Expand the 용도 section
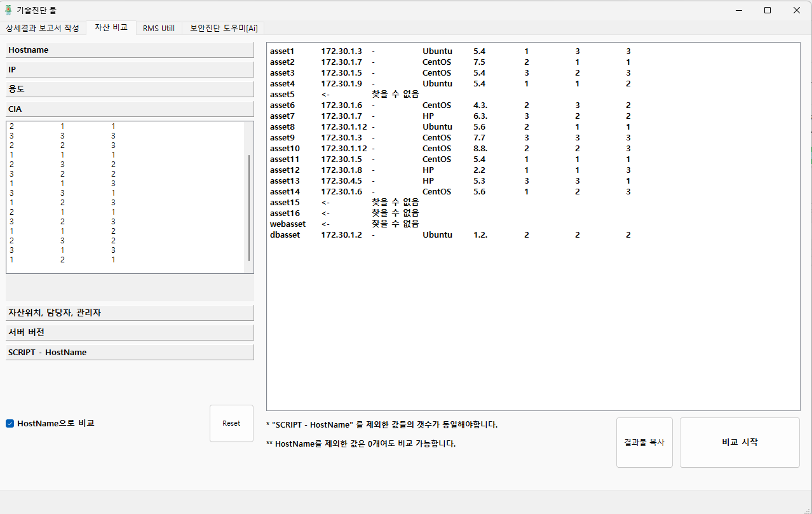Screen dimensions: 812x514 tap(130, 89)
